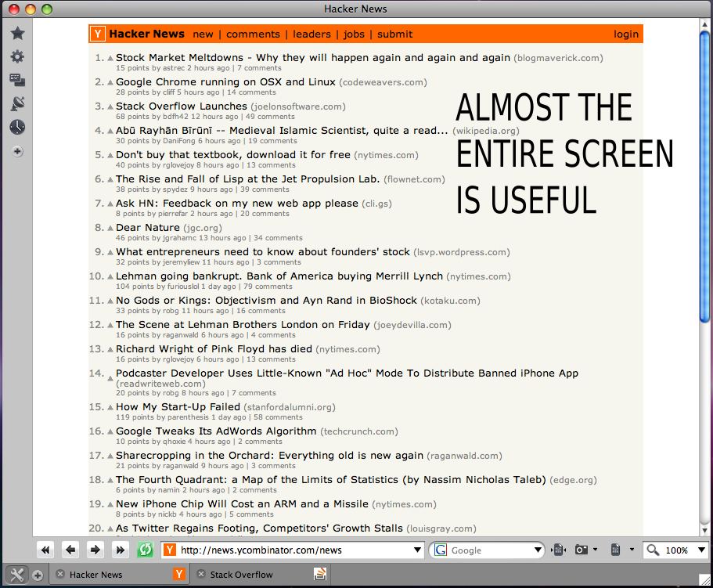Open the 'new' section of Hacker News
The height and width of the screenshot is (588, 713).
click(203, 34)
